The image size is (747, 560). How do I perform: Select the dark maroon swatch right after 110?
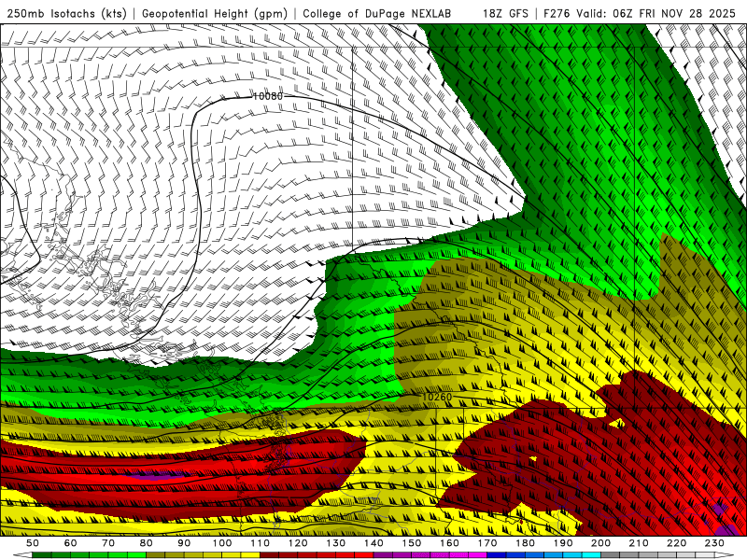coord(269,554)
